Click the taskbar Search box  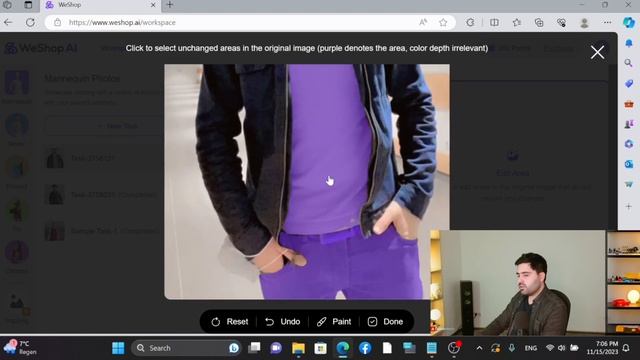pos(186,348)
